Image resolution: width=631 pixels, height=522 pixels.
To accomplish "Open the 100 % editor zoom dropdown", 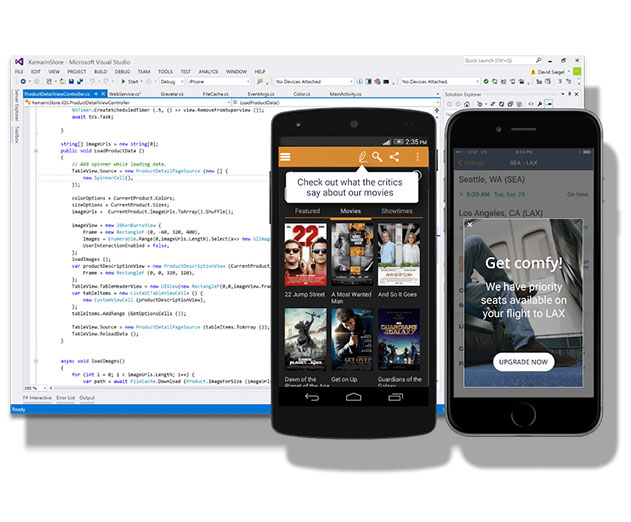I will [35, 388].
